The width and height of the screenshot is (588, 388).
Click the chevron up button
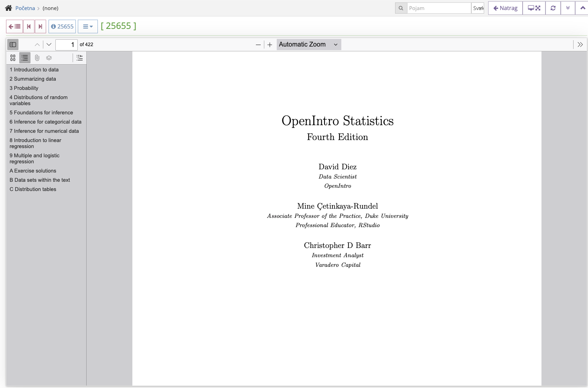tap(582, 8)
